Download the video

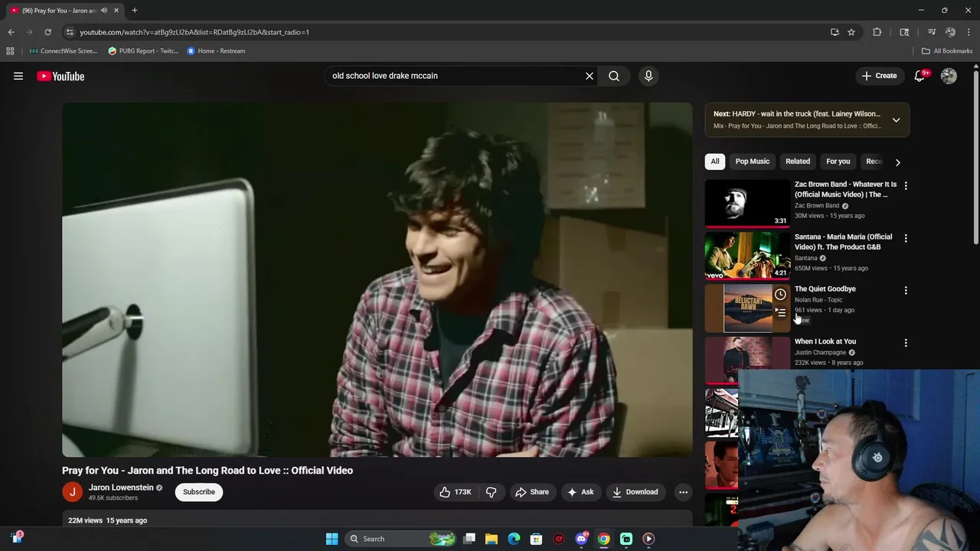(x=635, y=492)
